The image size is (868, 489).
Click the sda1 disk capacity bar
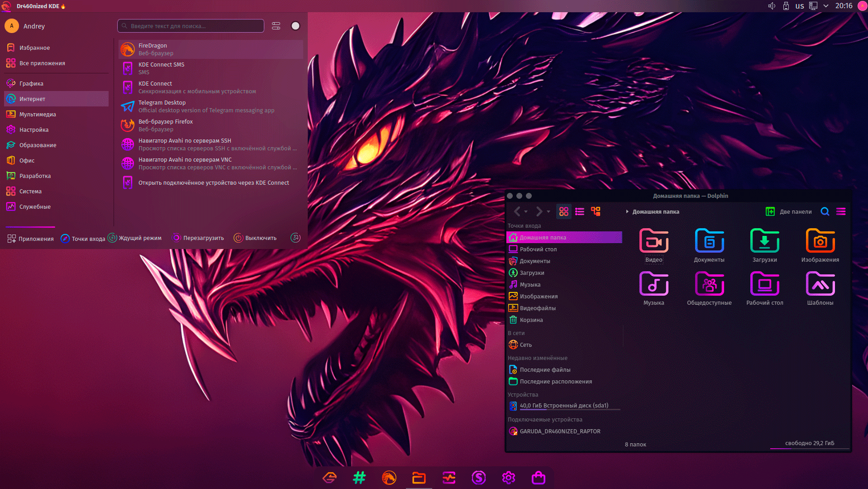[x=569, y=410]
